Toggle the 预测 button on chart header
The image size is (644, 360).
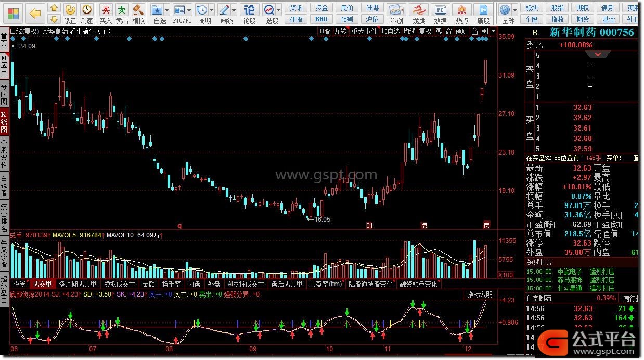(x=461, y=31)
